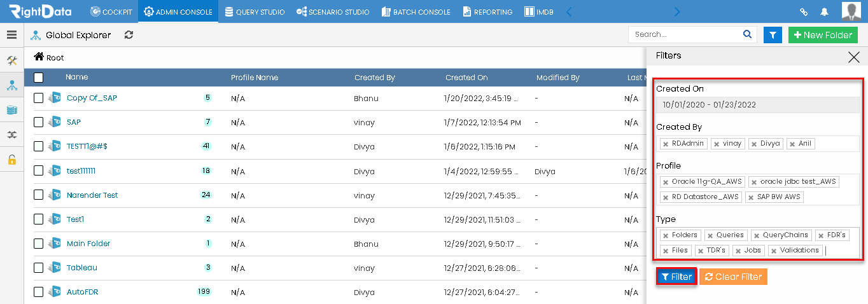The width and height of the screenshot is (868, 304).
Task: Select the checkbox for Narender Test row
Action: pos(39,195)
